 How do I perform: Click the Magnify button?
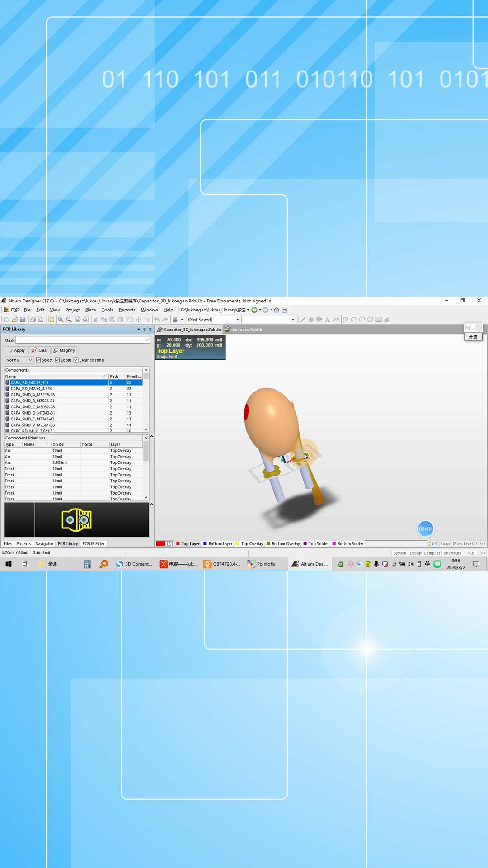64,350
